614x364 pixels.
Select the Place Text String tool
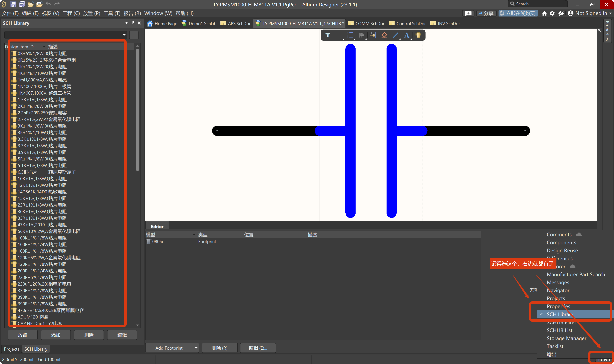tap(407, 35)
